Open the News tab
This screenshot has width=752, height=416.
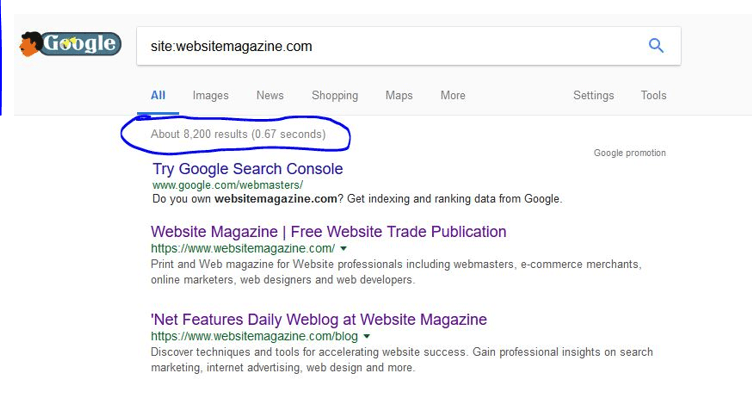coord(270,96)
